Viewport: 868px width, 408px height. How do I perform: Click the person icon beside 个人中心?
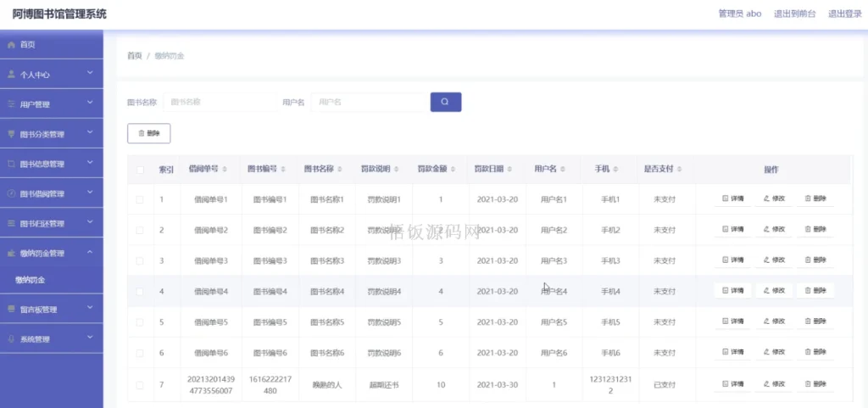tap(11, 74)
